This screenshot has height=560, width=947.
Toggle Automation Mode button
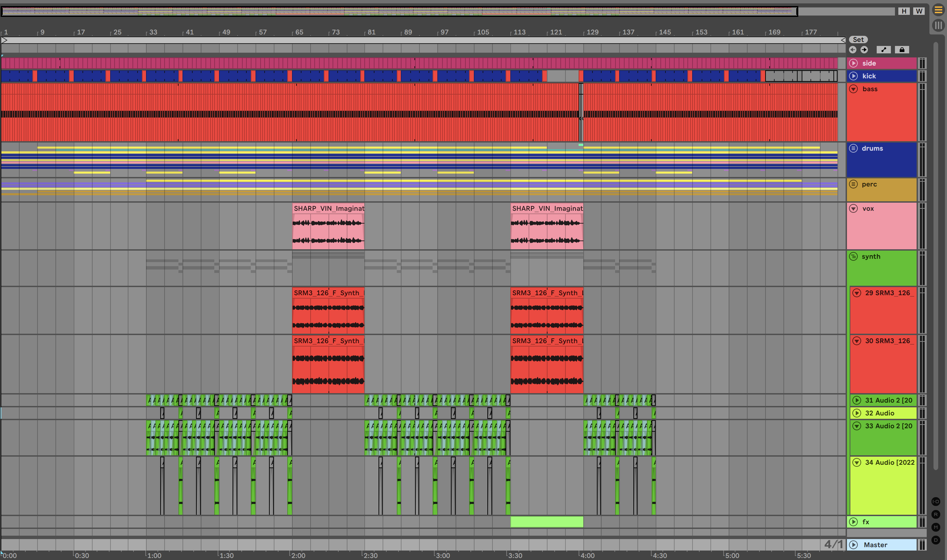[883, 50]
